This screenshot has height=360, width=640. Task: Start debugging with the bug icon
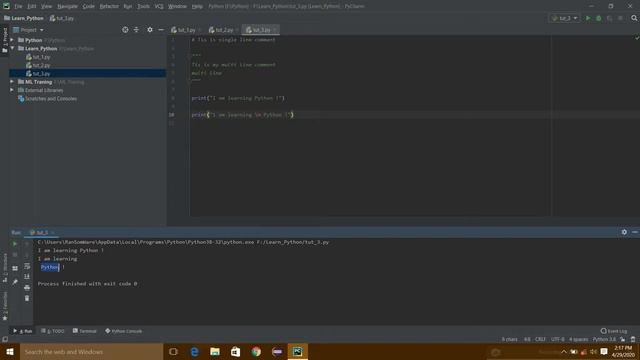(x=598, y=18)
